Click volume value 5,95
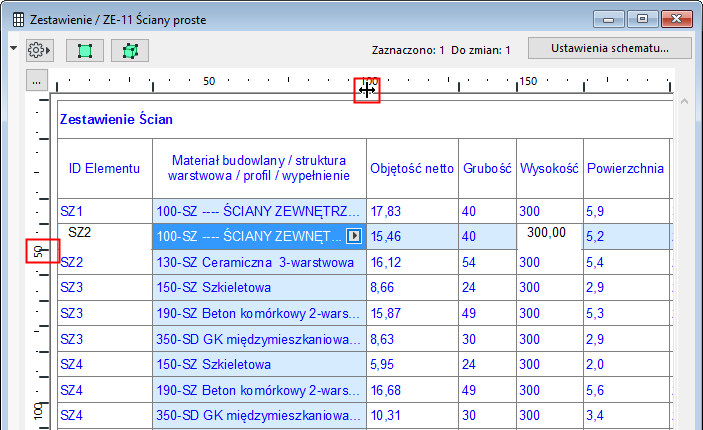This screenshot has width=703, height=430. click(x=382, y=364)
